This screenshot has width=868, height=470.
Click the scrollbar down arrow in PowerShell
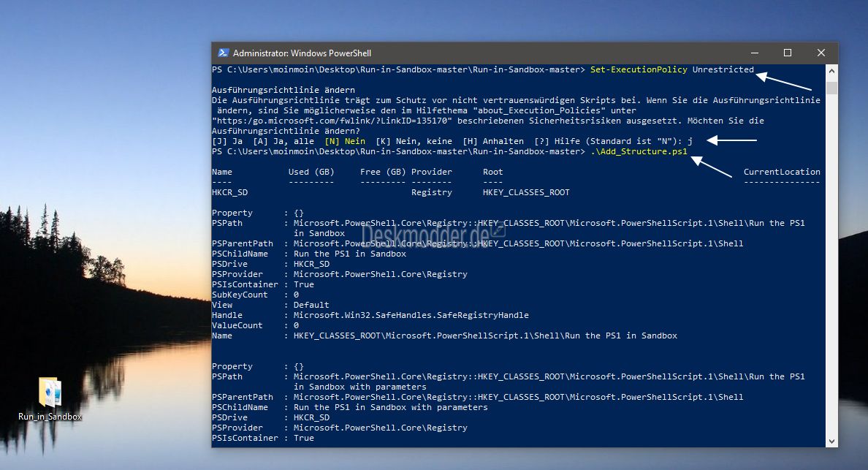pyautogui.click(x=831, y=441)
